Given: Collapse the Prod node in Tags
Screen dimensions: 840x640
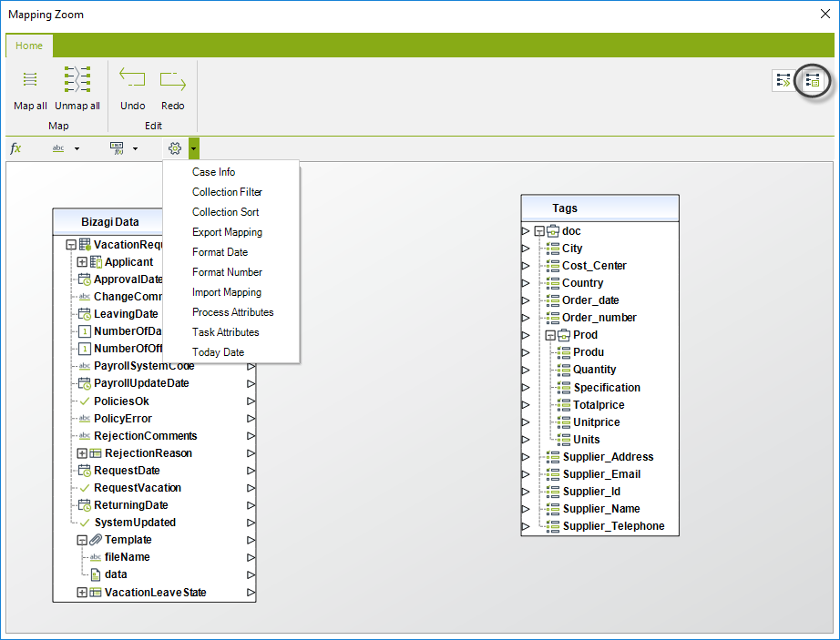Looking at the screenshot, I should pos(550,336).
